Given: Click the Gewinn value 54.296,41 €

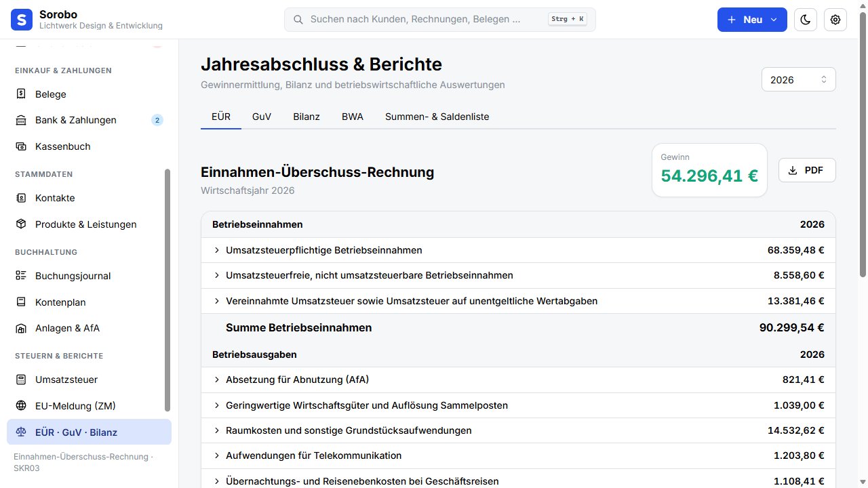Looking at the screenshot, I should [709, 176].
